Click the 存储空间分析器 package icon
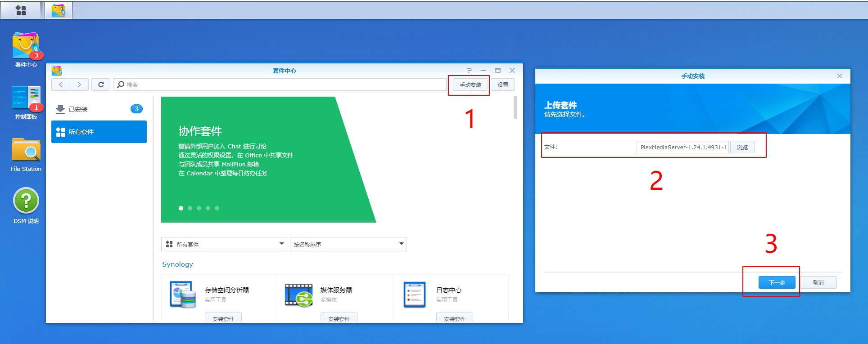868x344 pixels. click(183, 295)
